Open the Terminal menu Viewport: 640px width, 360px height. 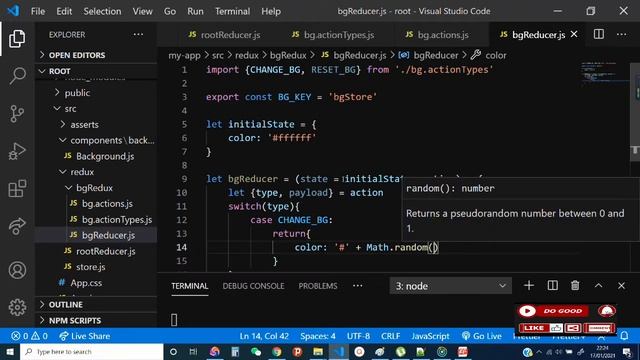[232, 11]
